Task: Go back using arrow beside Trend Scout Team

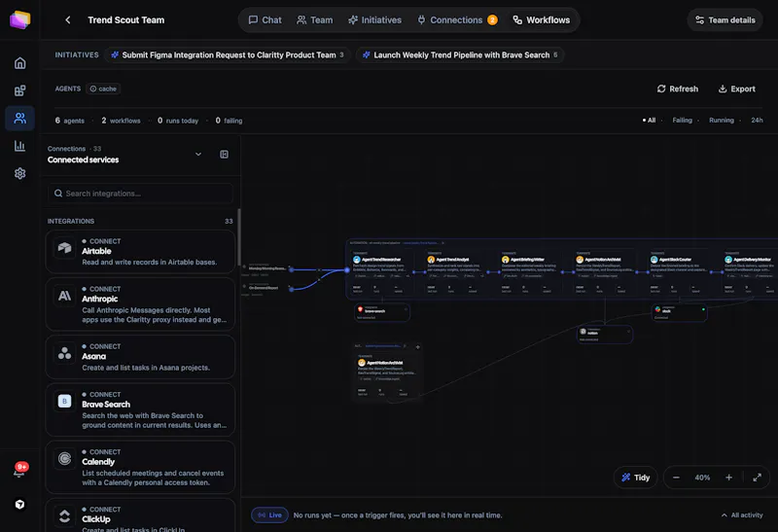Action: coord(68,19)
